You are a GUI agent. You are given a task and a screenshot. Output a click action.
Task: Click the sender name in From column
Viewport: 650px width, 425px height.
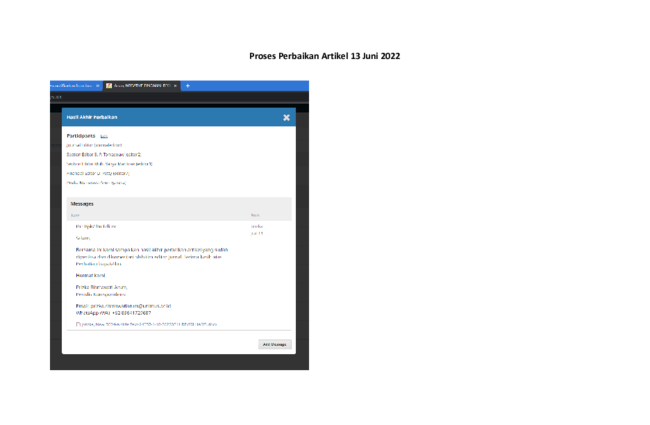pyautogui.click(x=257, y=226)
